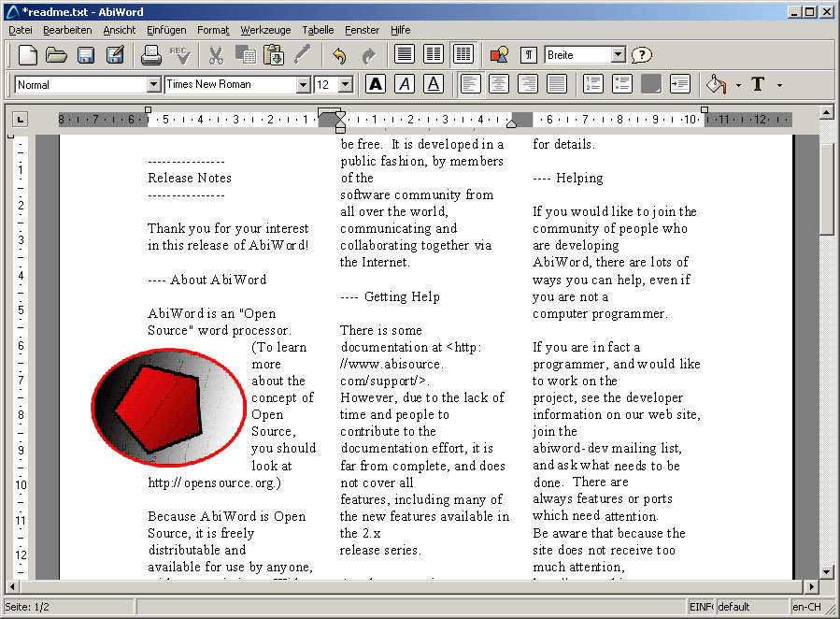Click the horizontal scrollbar right arrow

812,587
